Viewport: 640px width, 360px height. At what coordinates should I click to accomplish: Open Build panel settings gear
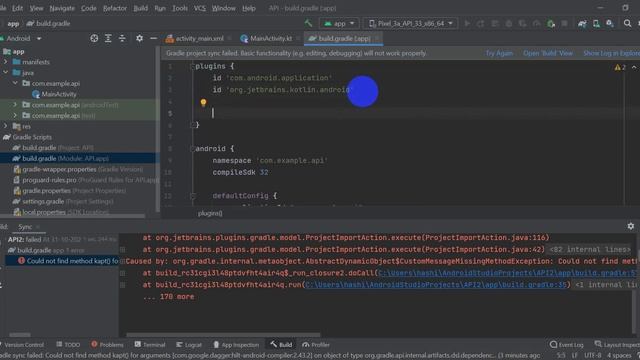click(631, 226)
